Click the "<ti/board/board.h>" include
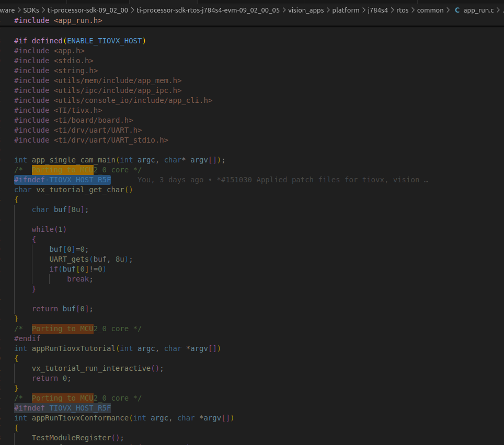 [x=94, y=121]
